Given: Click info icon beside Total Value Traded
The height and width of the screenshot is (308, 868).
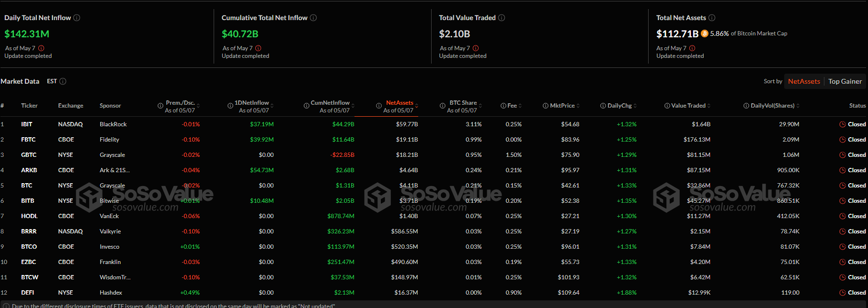Looking at the screenshot, I should [x=502, y=18].
